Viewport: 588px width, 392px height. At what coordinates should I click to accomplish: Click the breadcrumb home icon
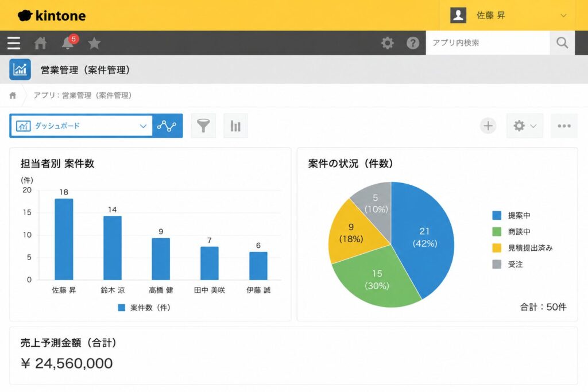point(13,95)
